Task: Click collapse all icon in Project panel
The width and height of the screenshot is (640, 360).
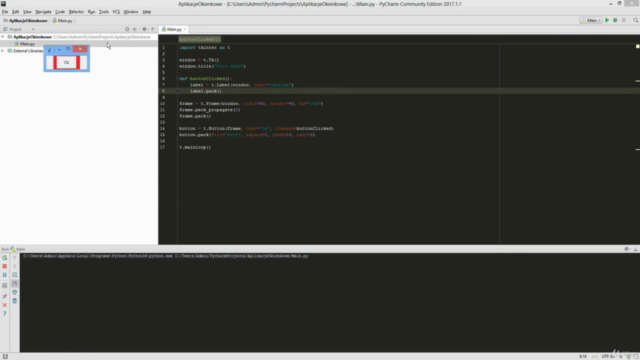Action: click(134, 29)
